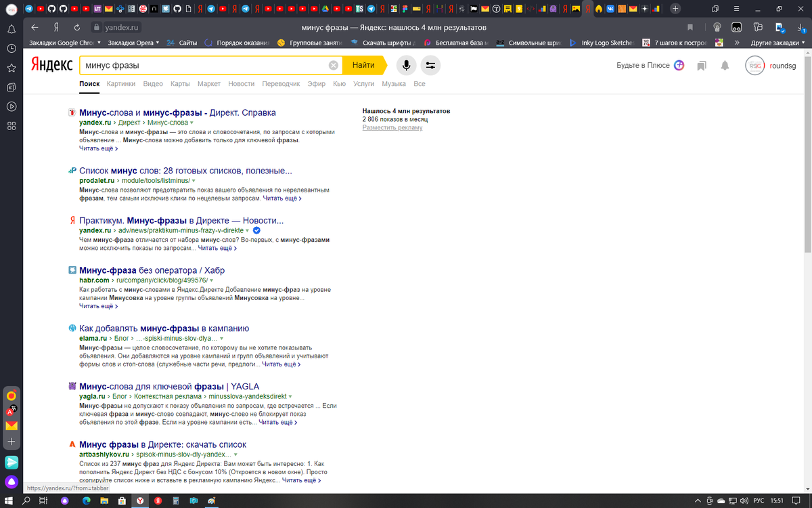Open Минус-фраза без оператора Хабр result
Viewport: 812px width, 508px height.
pyautogui.click(x=152, y=270)
